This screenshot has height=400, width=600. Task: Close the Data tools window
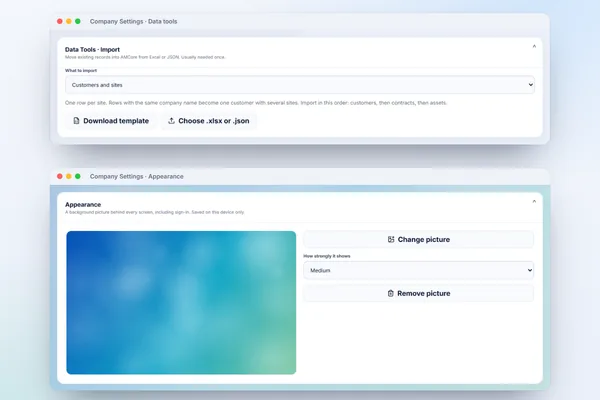(60, 21)
